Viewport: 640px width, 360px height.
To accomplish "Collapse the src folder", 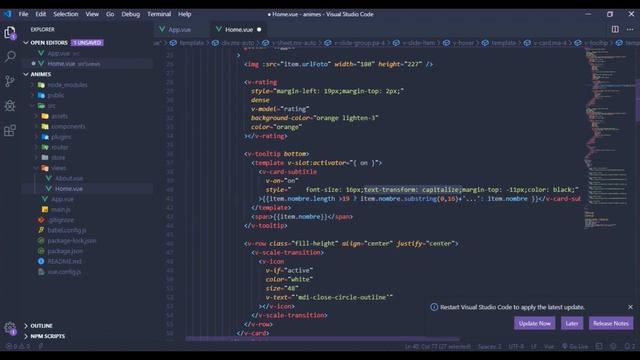I will coord(33,106).
